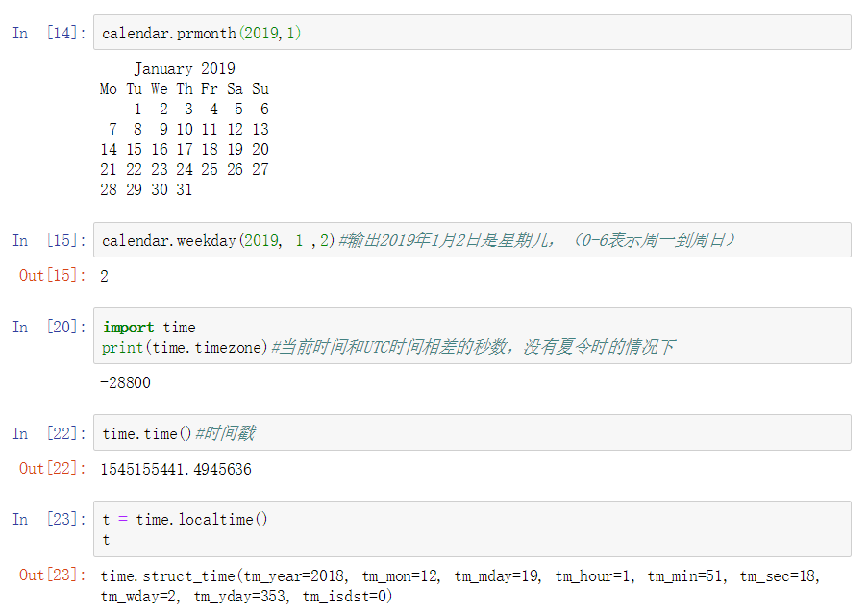This screenshot has height=612, width=868.
Task: Select the time.time() code cell
Action: [x=471, y=433]
